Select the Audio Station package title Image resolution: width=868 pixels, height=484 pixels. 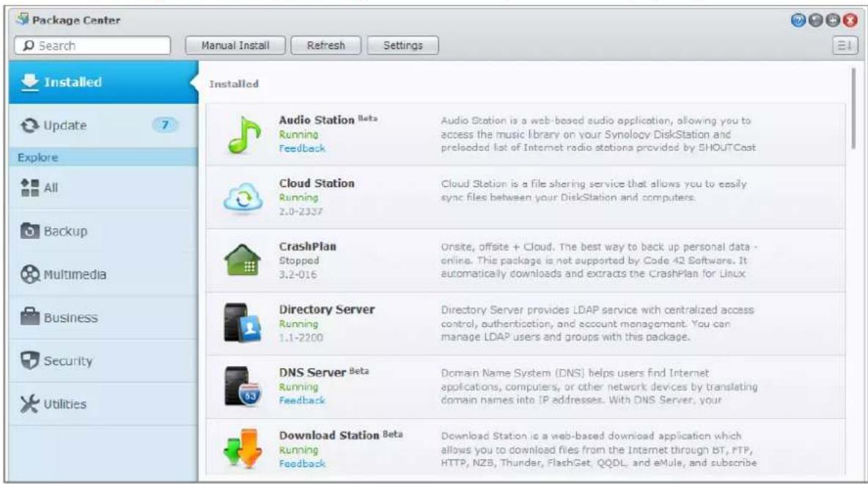click(317, 120)
